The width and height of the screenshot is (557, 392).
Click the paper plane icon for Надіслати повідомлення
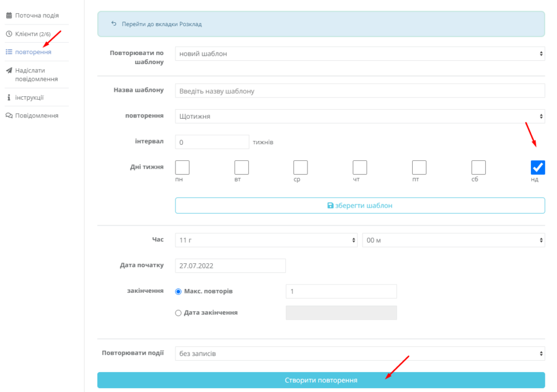[x=9, y=70]
